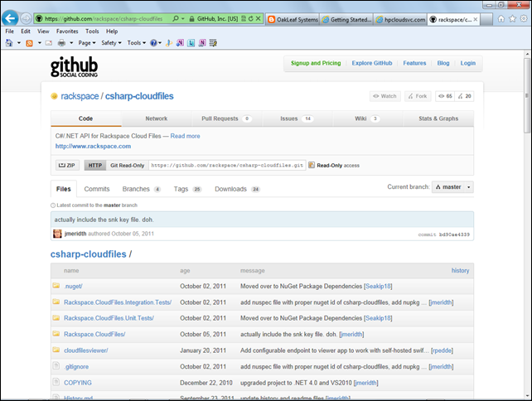Stop loading with the address bar X
The height and width of the screenshot is (401, 532).
(x=259, y=19)
